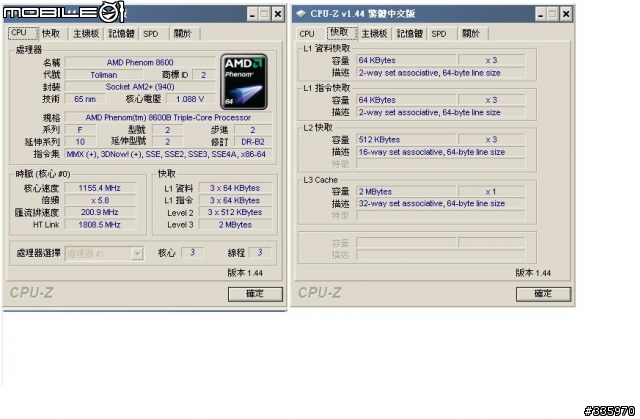Click L3 description 32-way set associative
Screen dimensions: 640x419
pos(441,203)
